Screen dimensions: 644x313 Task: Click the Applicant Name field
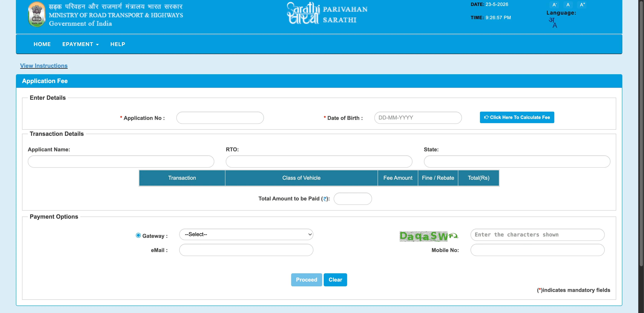(121, 162)
